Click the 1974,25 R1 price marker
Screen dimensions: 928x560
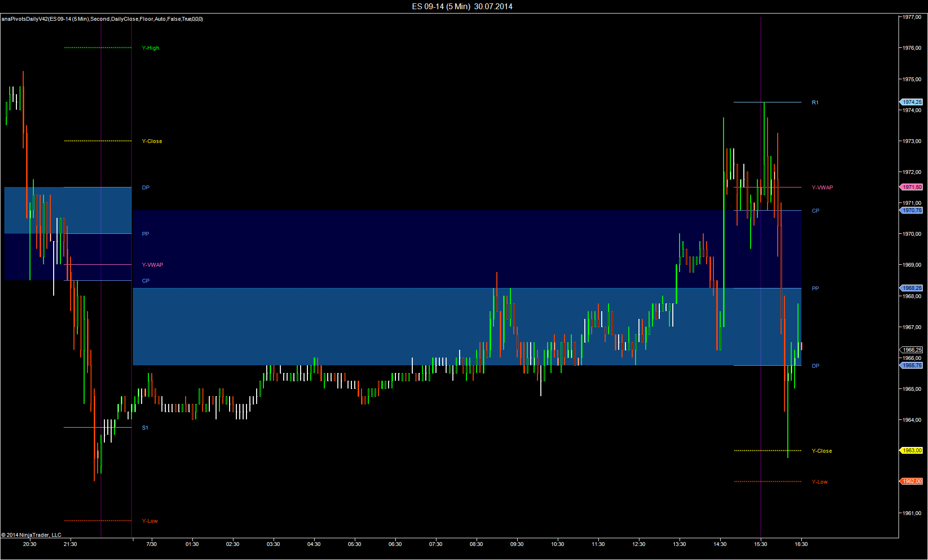pyautogui.click(x=912, y=102)
